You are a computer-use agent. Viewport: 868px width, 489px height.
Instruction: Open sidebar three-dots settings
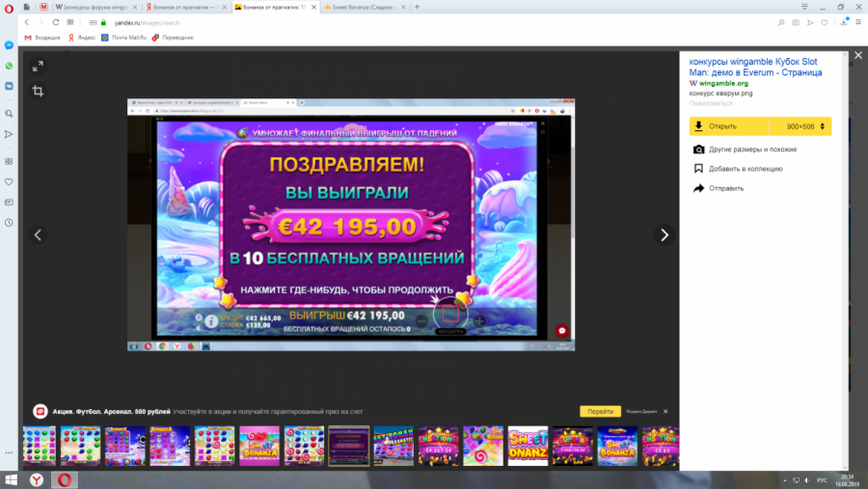[x=9, y=452]
